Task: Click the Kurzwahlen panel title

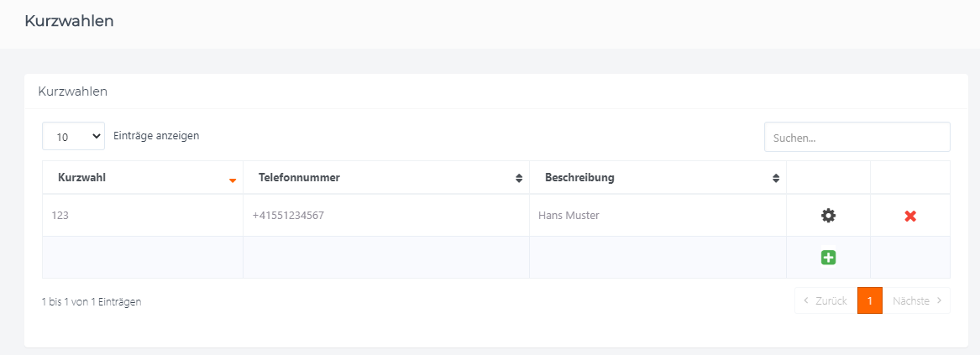Action: [x=72, y=91]
